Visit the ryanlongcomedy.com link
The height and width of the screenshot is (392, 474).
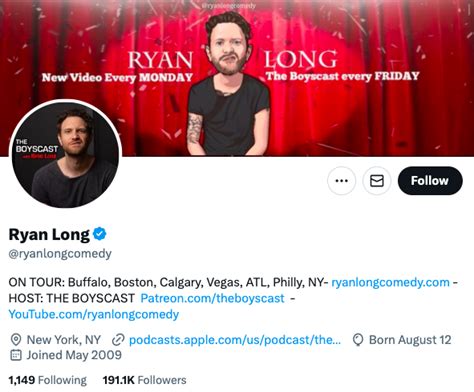click(x=390, y=282)
